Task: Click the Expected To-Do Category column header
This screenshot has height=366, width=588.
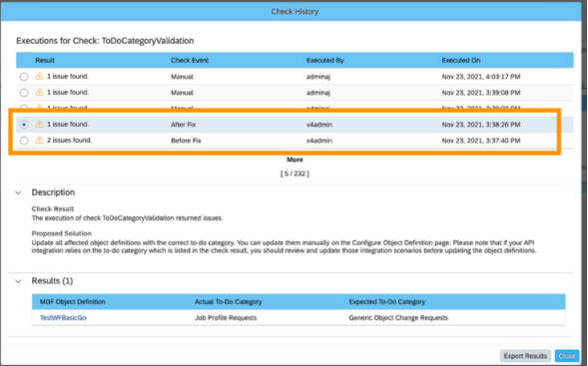Action: pyautogui.click(x=387, y=302)
